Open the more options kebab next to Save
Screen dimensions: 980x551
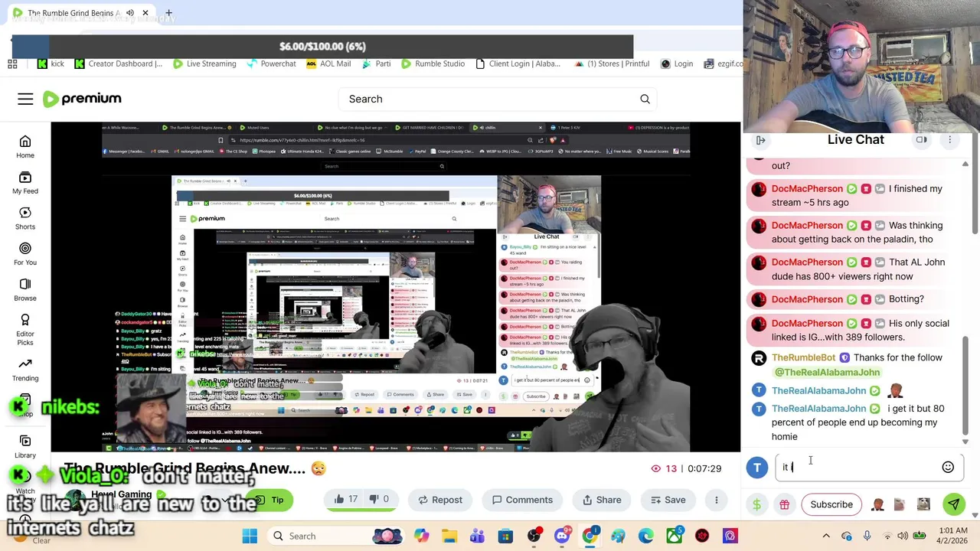[x=717, y=500]
